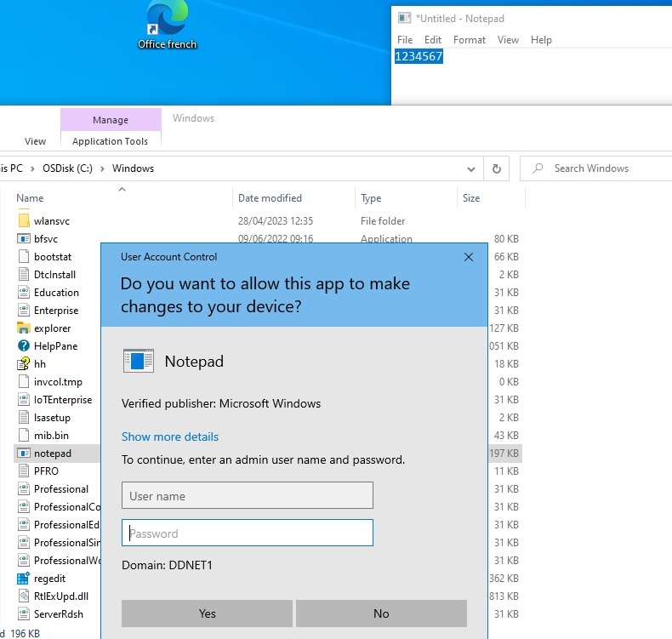672x639 pixels.
Task: Click the wlansvc folder icon
Action: [24, 220]
